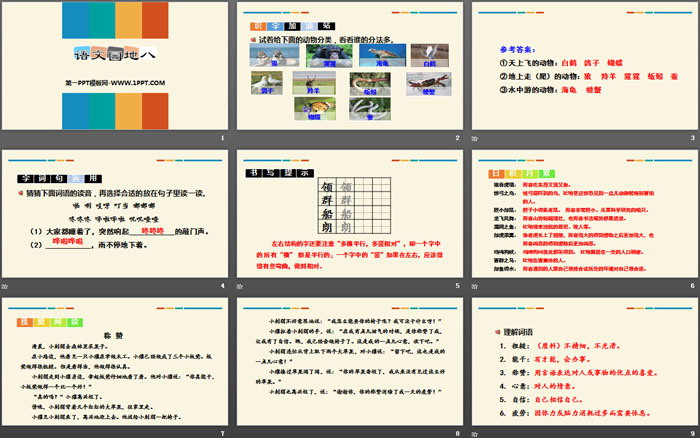Click slide number label 5
Image resolution: width=700 pixels, height=438 pixels.
(458, 286)
